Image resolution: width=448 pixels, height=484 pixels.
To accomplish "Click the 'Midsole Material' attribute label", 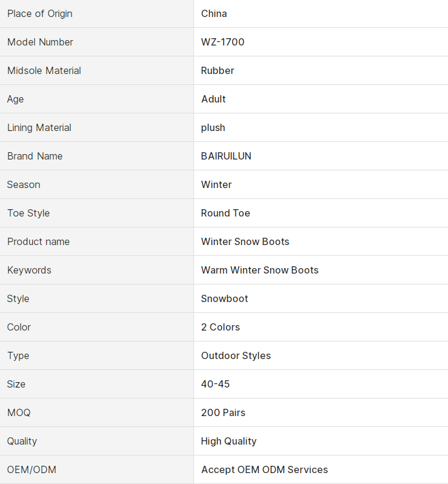I will pos(44,70).
